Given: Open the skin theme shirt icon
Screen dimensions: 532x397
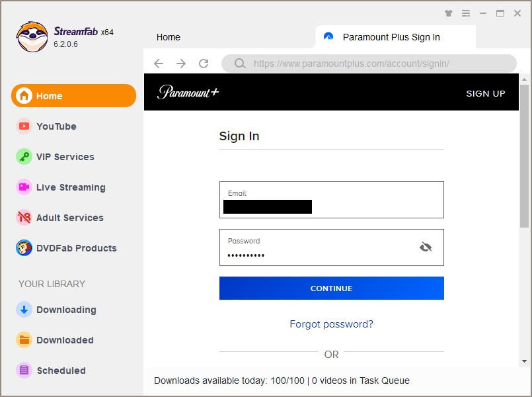Looking at the screenshot, I should 449,13.
